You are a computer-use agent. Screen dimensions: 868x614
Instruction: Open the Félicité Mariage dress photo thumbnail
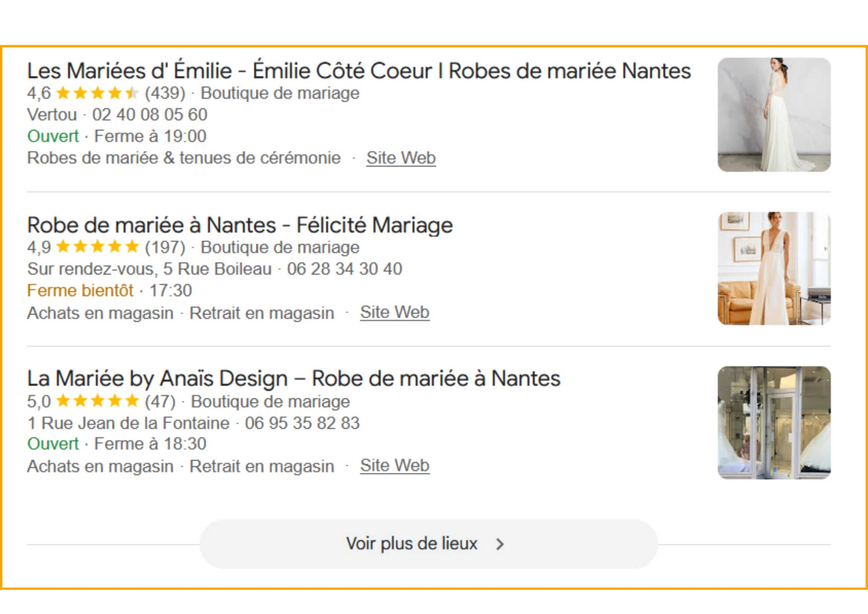pyautogui.click(x=773, y=269)
